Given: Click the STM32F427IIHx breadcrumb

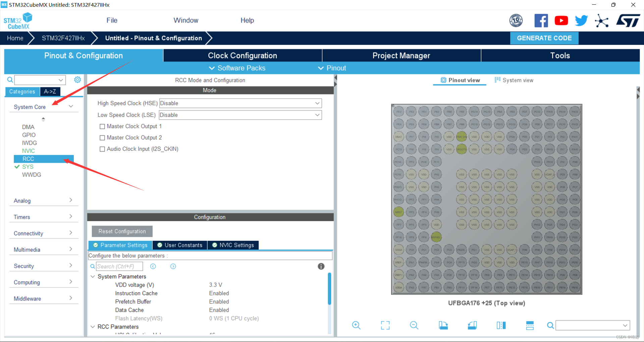Looking at the screenshot, I should click(x=63, y=38).
